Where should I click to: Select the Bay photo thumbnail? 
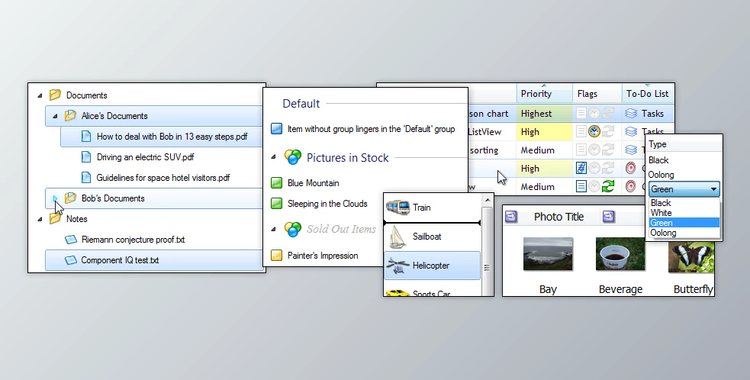[x=548, y=254]
